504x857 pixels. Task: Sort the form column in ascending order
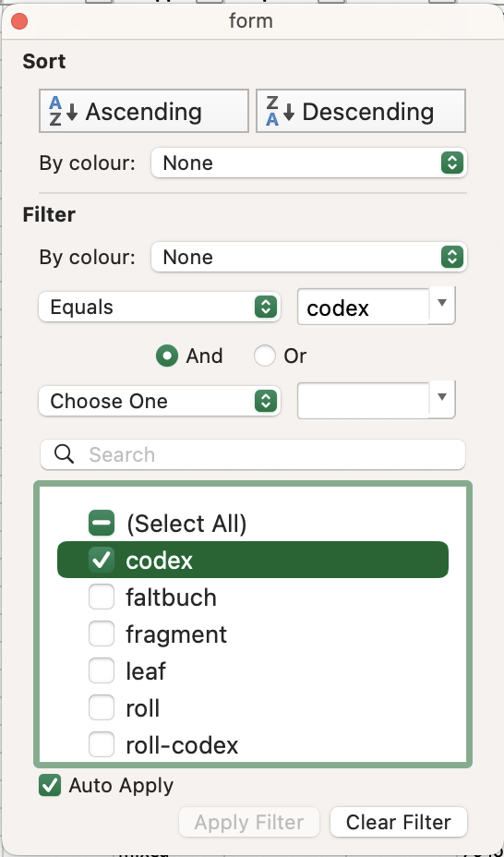(144, 112)
